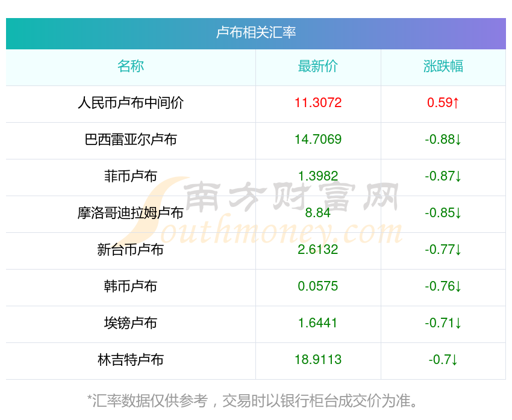Click the 涨跌幅 column header

click(443, 66)
